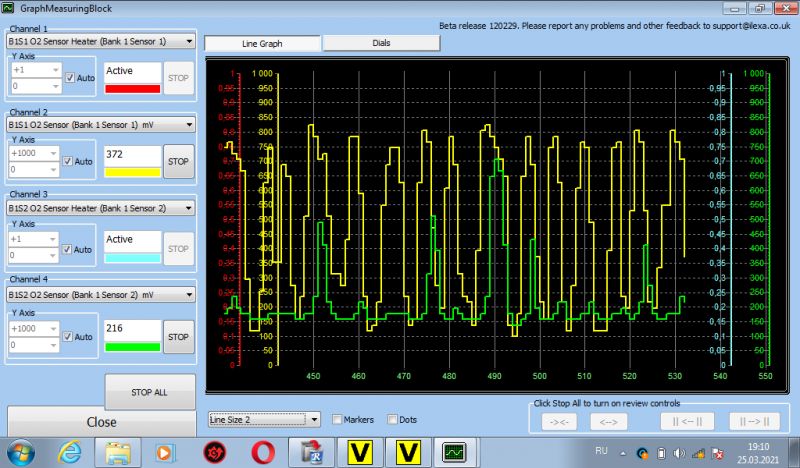
Task: Enable the Dots checkbox
Action: tap(392, 419)
